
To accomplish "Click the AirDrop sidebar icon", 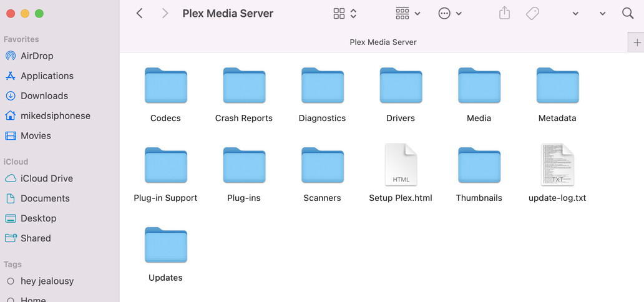I will 10,56.
